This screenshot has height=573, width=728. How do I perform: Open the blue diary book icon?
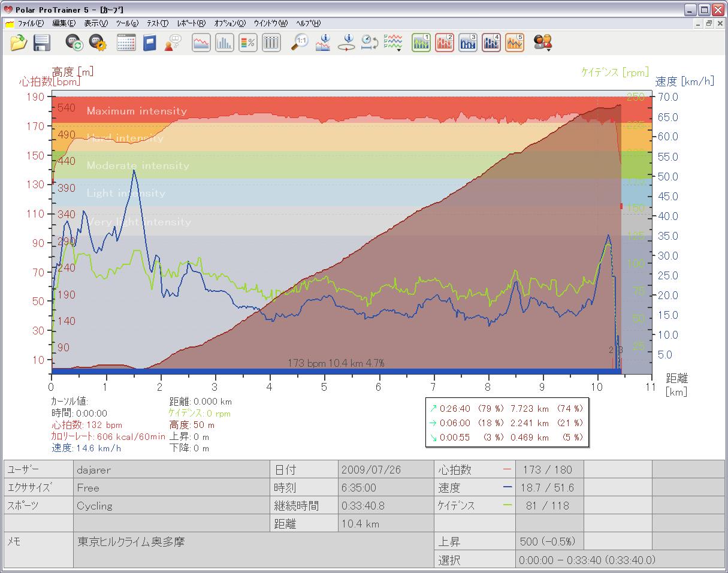[x=149, y=43]
